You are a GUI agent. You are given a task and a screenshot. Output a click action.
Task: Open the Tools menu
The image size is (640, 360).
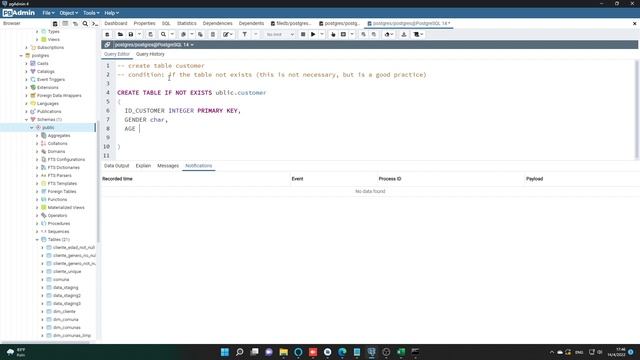coord(91,13)
